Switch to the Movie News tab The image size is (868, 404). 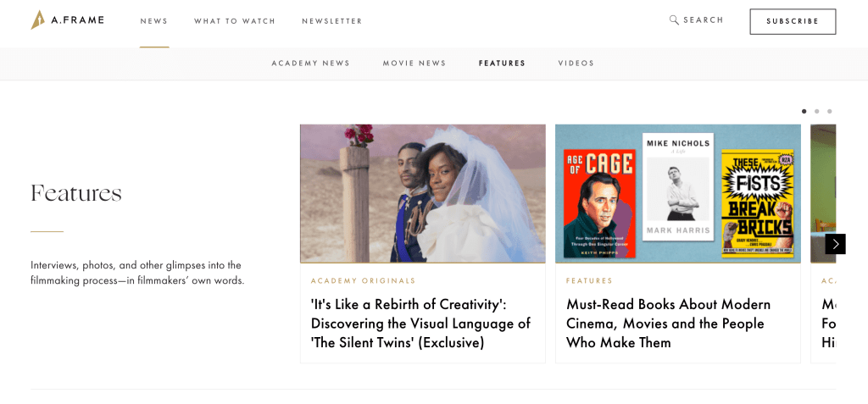[415, 64]
